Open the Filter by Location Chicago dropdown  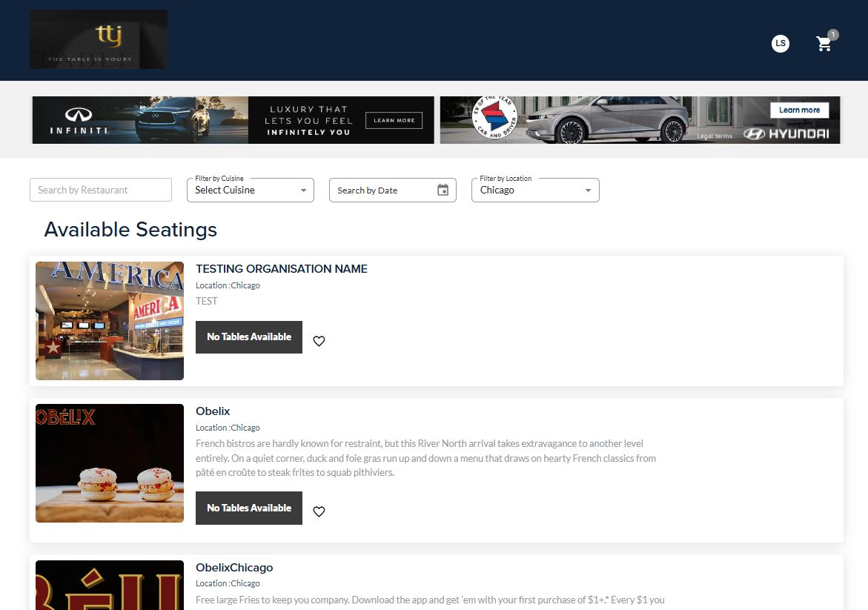535,190
